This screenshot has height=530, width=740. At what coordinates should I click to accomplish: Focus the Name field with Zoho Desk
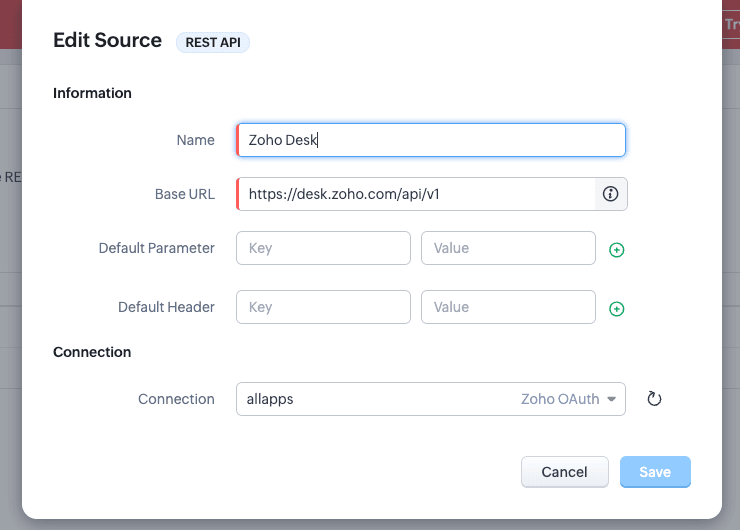click(431, 140)
